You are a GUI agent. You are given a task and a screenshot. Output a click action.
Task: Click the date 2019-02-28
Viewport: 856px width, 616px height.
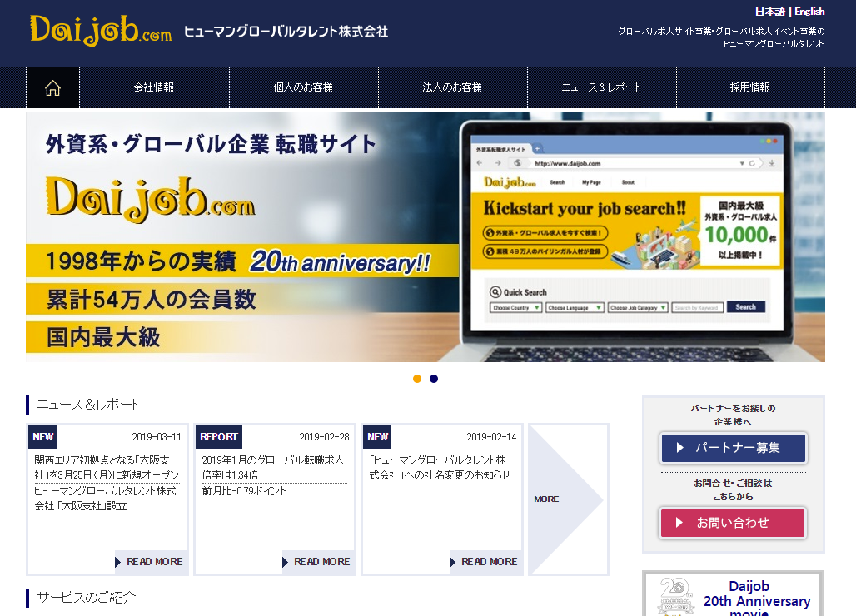(324, 437)
